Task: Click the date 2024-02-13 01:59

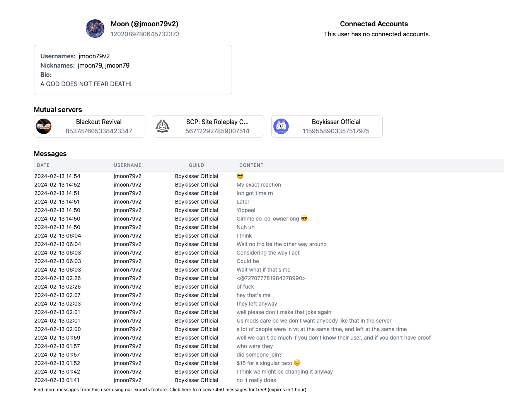Action: [x=57, y=338]
